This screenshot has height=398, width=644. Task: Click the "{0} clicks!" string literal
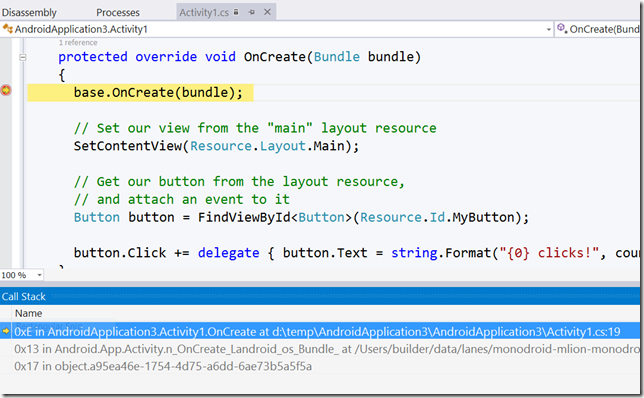tap(549, 253)
